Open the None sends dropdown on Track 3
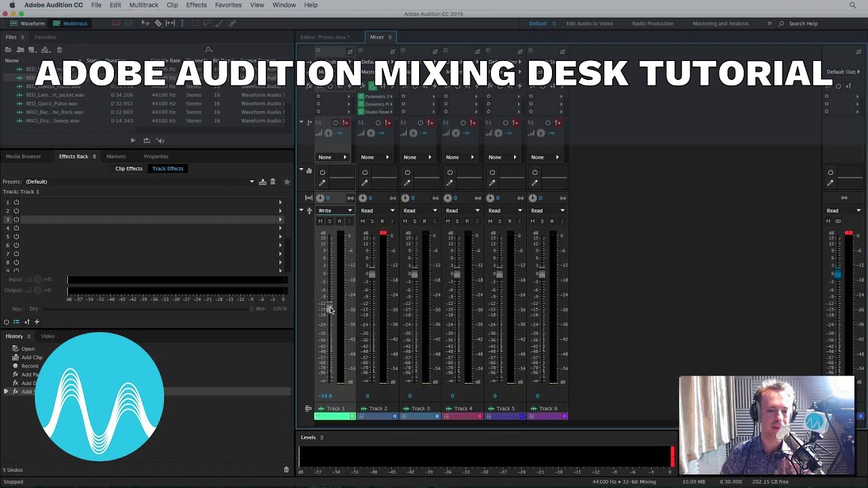The width and height of the screenshot is (868, 488). click(418, 157)
